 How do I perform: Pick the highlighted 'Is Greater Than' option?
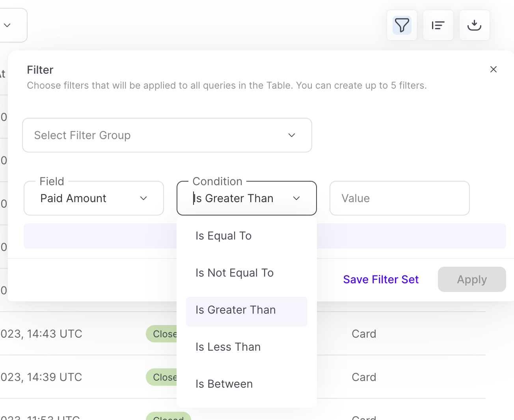(x=236, y=310)
